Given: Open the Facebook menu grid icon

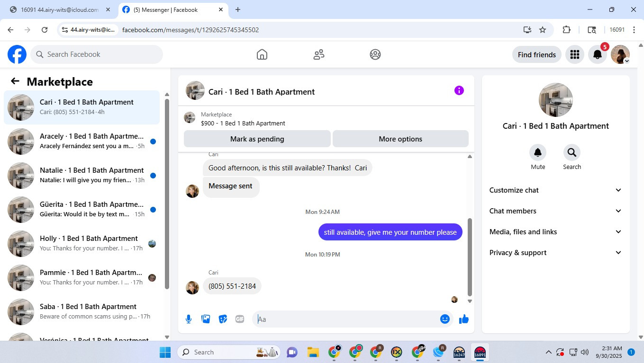Looking at the screenshot, I should (x=575, y=54).
